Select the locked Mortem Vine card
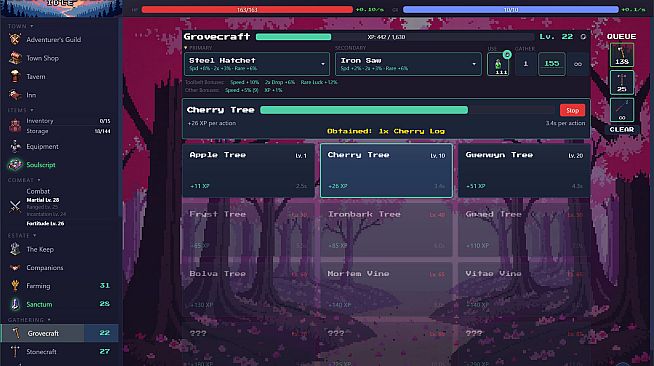654x366 pixels. click(386, 289)
